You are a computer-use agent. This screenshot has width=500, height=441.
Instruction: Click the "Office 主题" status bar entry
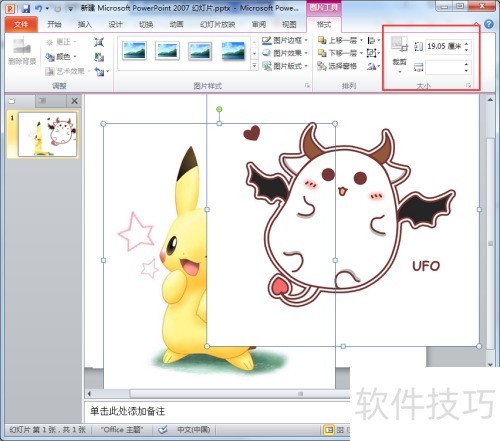(122, 430)
